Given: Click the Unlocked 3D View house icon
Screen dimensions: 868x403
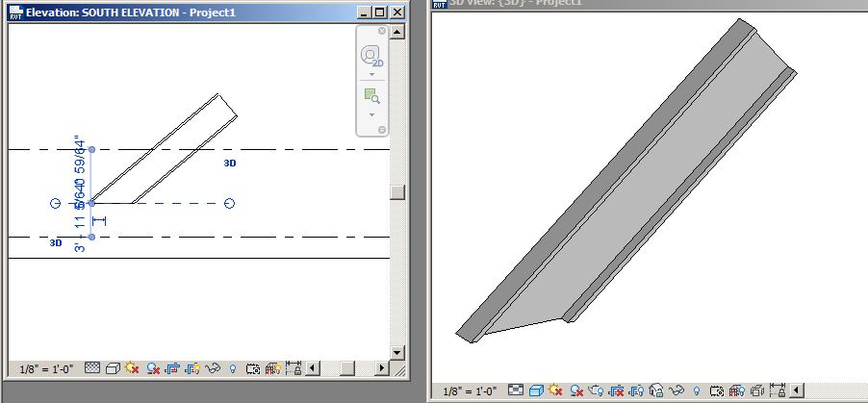Looking at the screenshot, I should (x=656, y=390).
